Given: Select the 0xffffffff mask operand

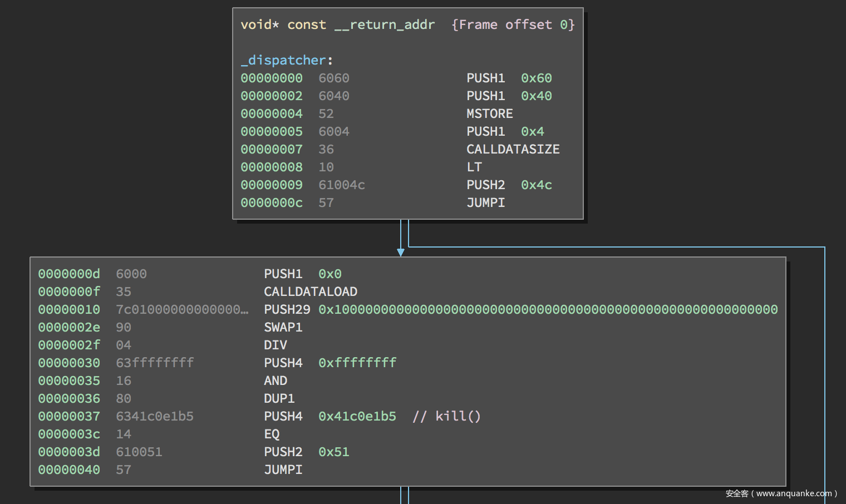Looking at the screenshot, I should [357, 363].
